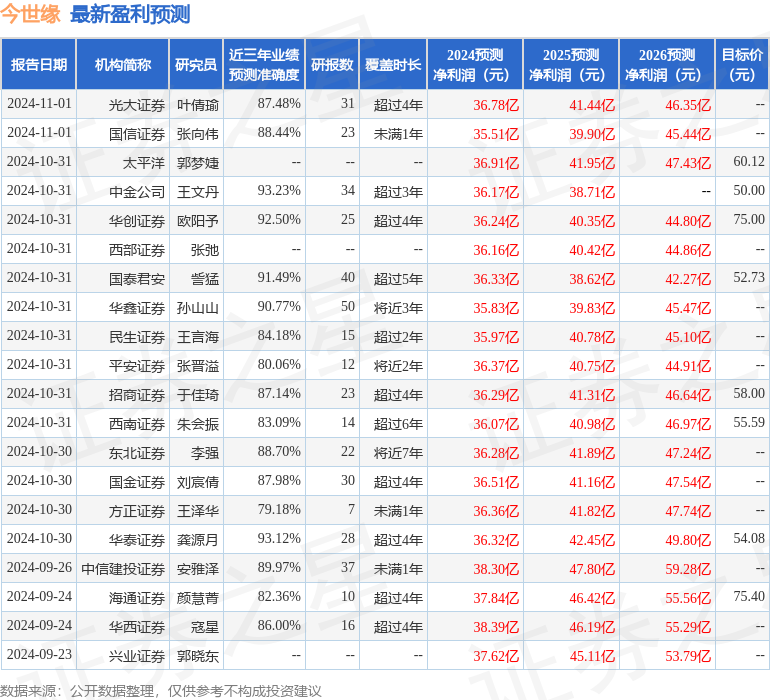This screenshot has height=700, width=770.
Task: Click target price 75.00
Action: [x=749, y=220]
